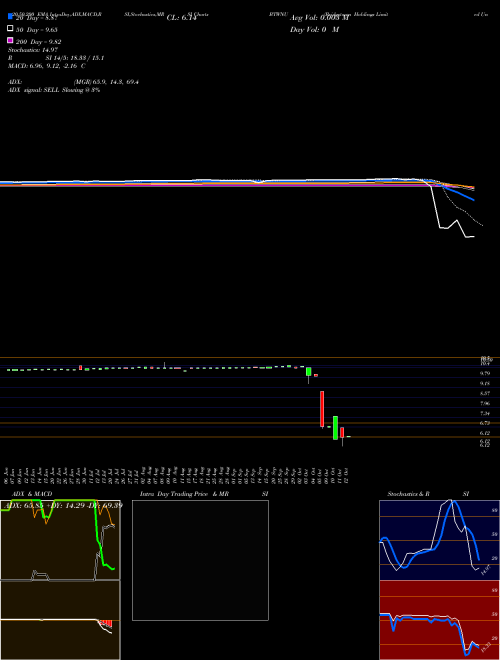The image size is (500, 660).
Task: Click the '(MGR) 65.9, 14.3, 69.4' ADX values
Action: (106, 82)
